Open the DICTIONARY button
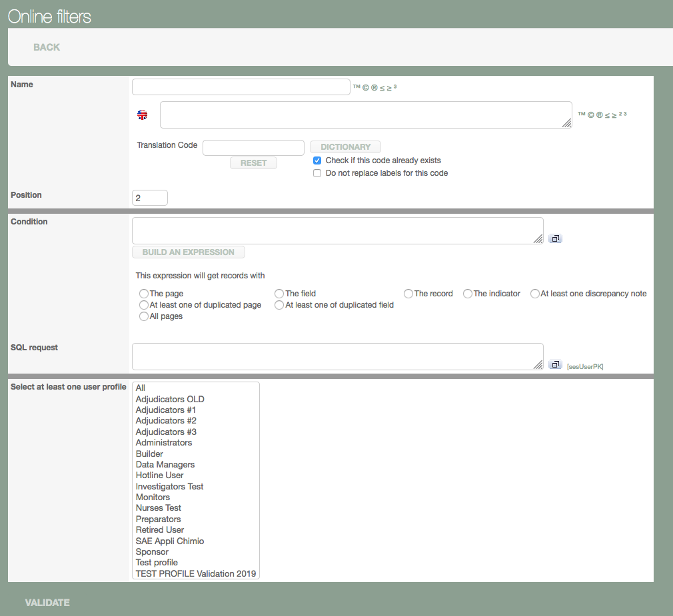This screenshot has width=673, height=616. (345, 147)
